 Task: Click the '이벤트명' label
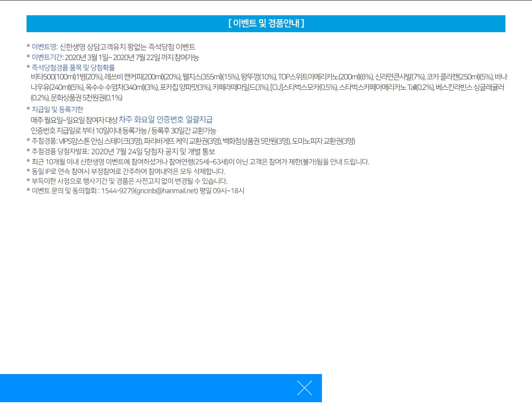pos(44,47)
